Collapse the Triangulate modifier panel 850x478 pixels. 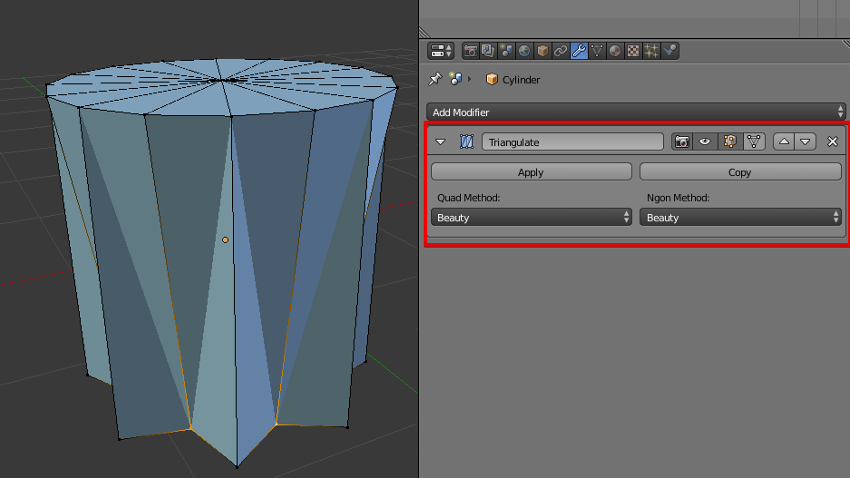pyautogui.click(x=441, y=142)
